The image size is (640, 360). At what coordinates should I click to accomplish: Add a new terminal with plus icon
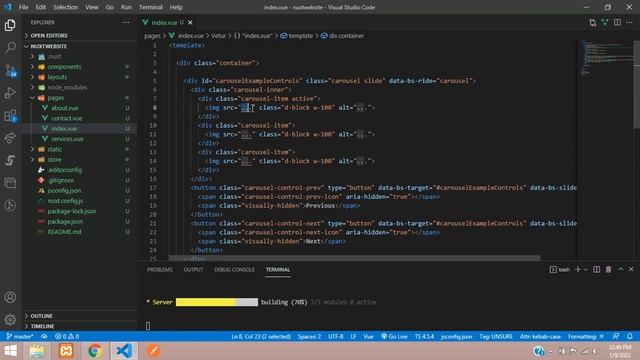pos(578,269)
